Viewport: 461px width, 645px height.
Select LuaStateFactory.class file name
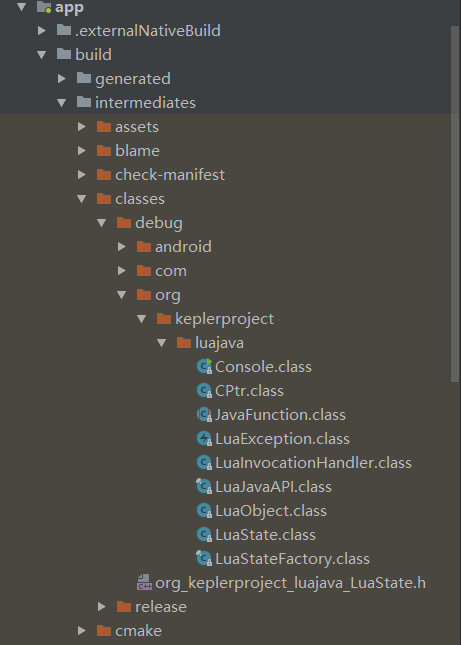point(292,558)
